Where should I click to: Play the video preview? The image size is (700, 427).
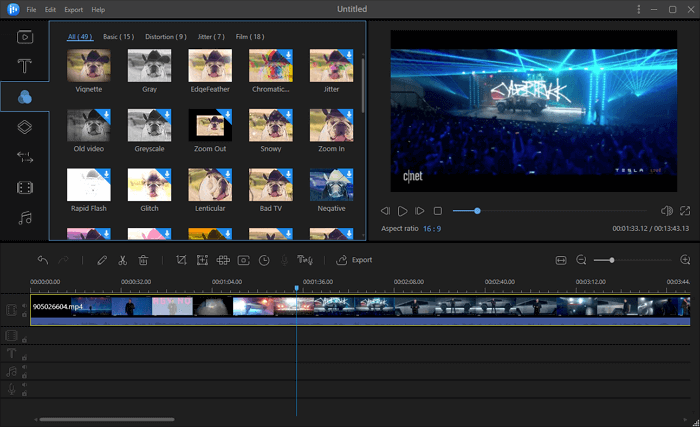402,211
